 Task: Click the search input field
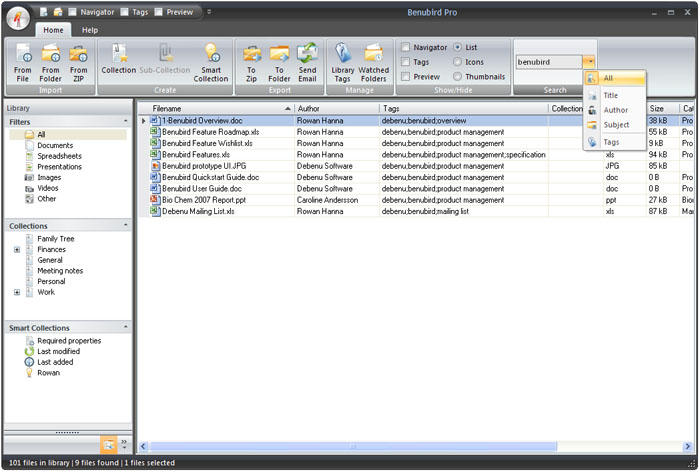(x=549, y=62)
